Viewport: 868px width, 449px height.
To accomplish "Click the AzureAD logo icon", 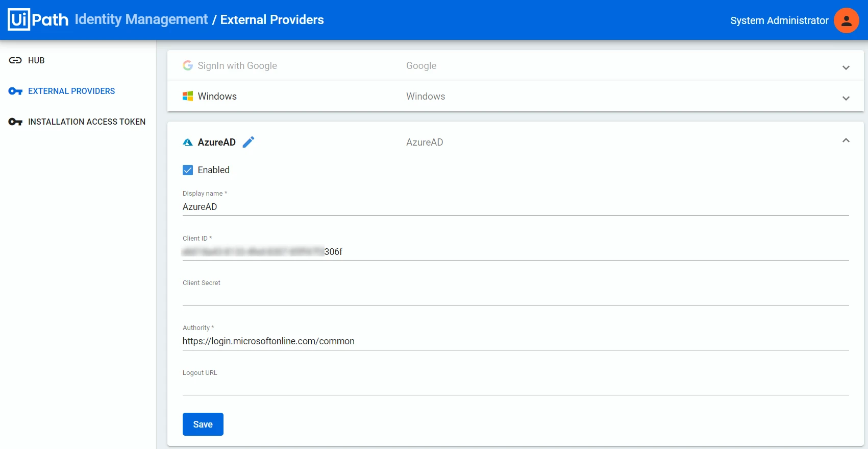I will click(x=188, y=143).
